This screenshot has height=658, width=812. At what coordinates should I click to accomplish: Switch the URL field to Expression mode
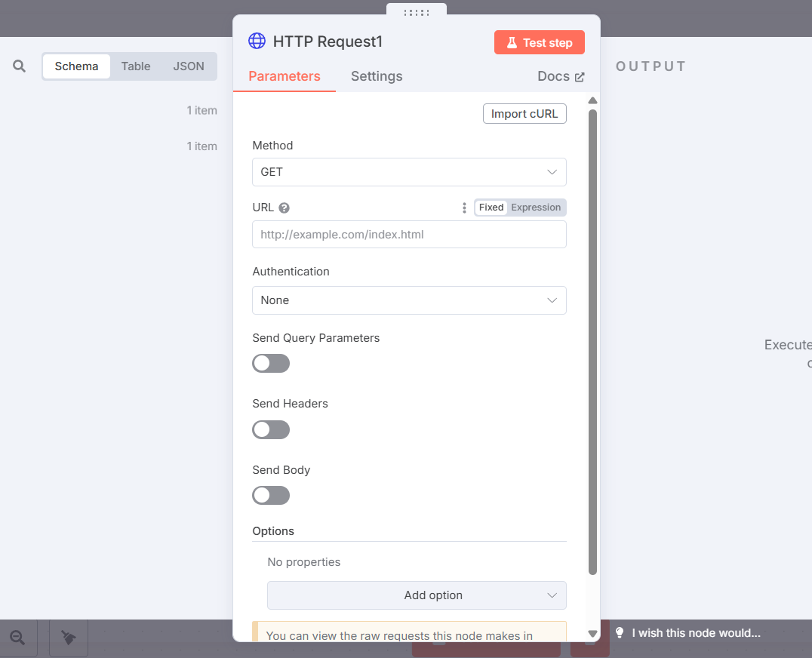point(536,208)
